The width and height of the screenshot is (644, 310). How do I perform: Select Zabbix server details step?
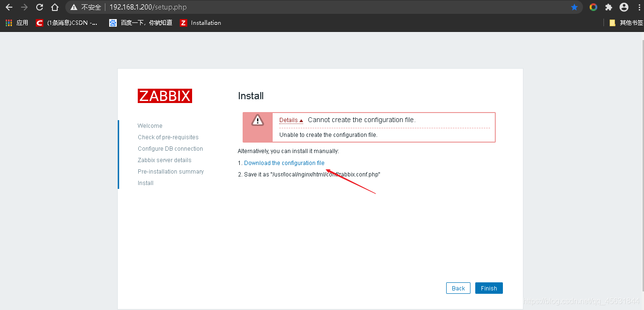click(164, 160)
